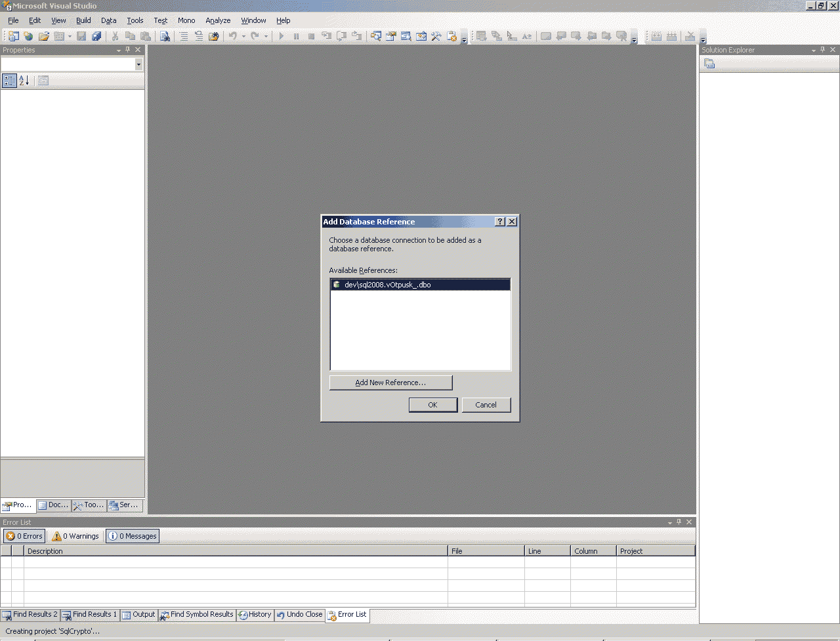Click the Open File folder icon
This screenshot has width=840, height=641.
pos(44,37)
